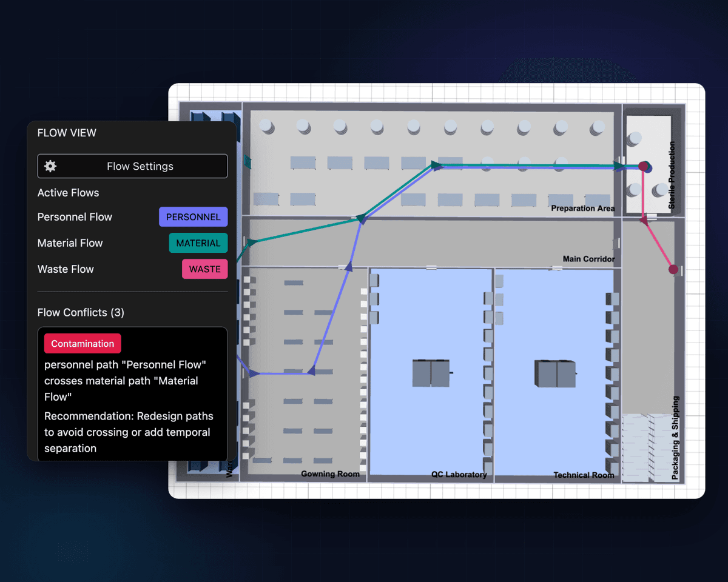Click the flow node inside Sterile Production

tap(644, 167)
